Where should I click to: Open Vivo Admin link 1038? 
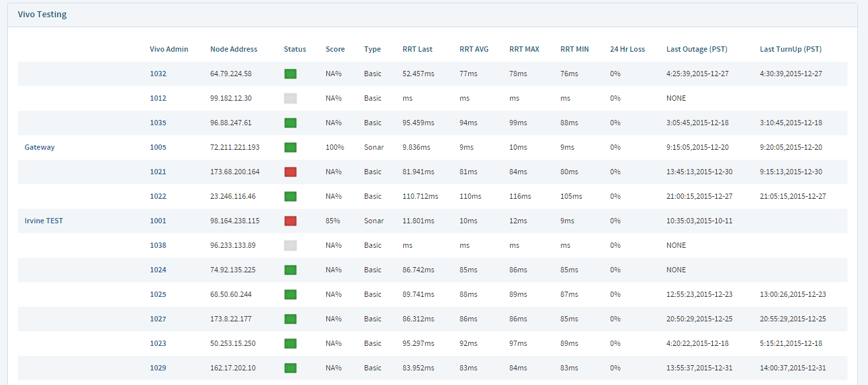[158, 245]
